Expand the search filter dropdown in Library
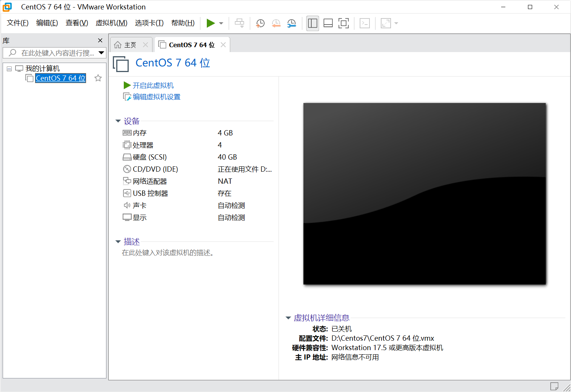 tap(101, 53)
